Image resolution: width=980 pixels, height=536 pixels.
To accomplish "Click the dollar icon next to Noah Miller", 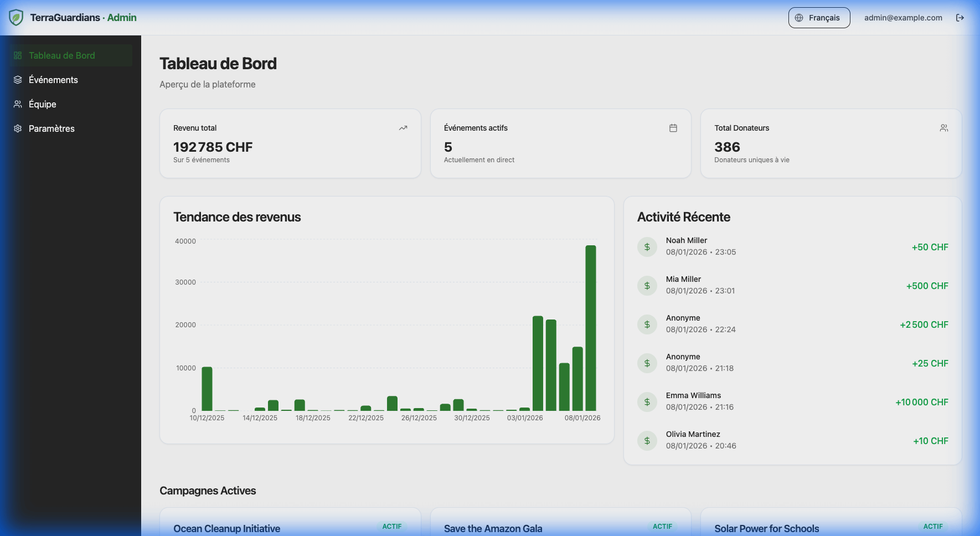I will pos(647,246).
